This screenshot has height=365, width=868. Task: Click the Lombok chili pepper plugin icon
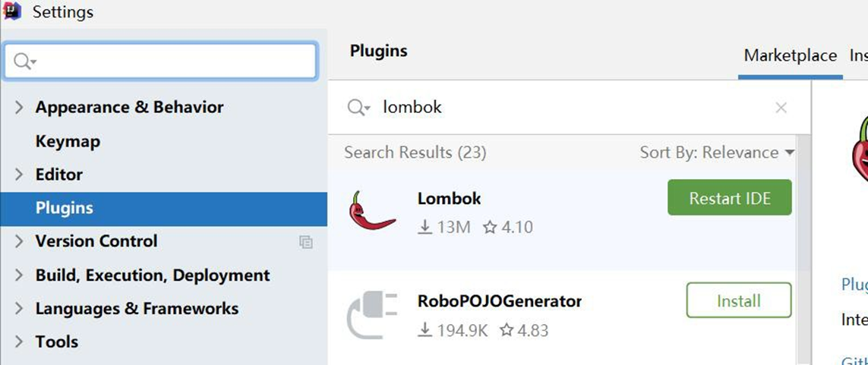(372, 211)
